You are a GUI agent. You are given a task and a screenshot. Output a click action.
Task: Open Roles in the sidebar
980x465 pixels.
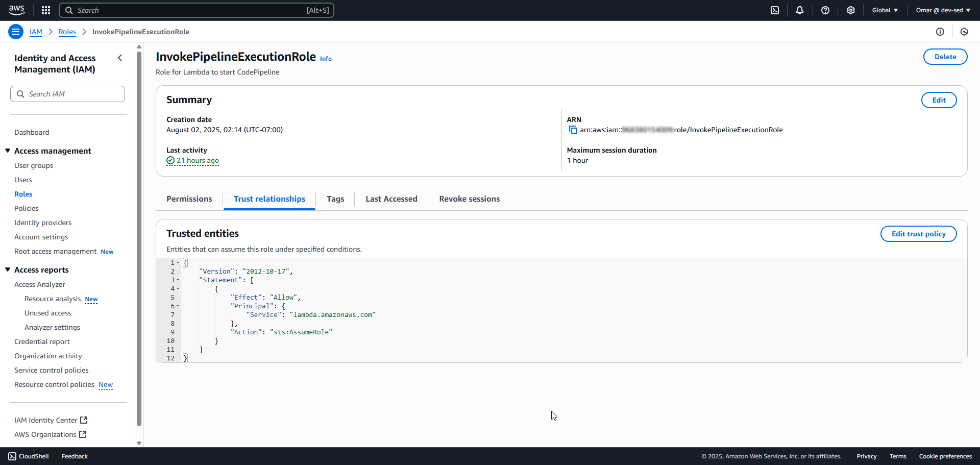(23, 194)
